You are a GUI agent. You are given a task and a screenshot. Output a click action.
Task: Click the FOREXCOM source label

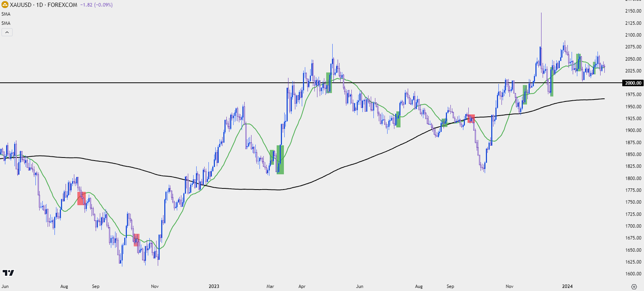click(x=62, y=5)
